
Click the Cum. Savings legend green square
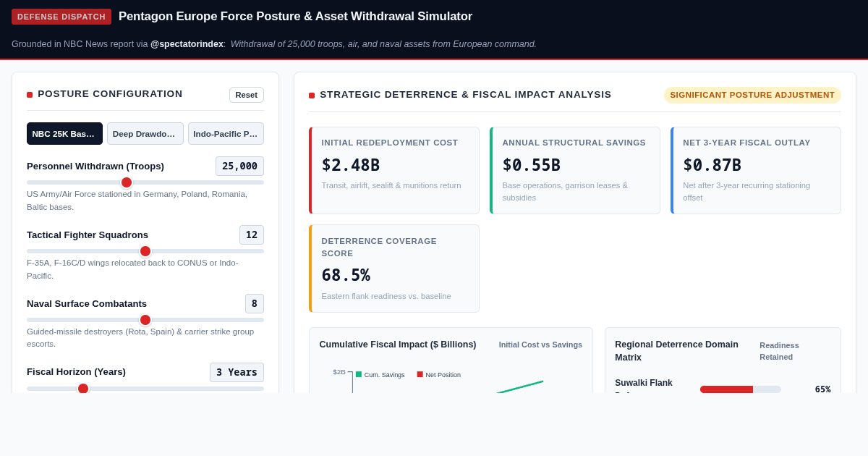359,374
